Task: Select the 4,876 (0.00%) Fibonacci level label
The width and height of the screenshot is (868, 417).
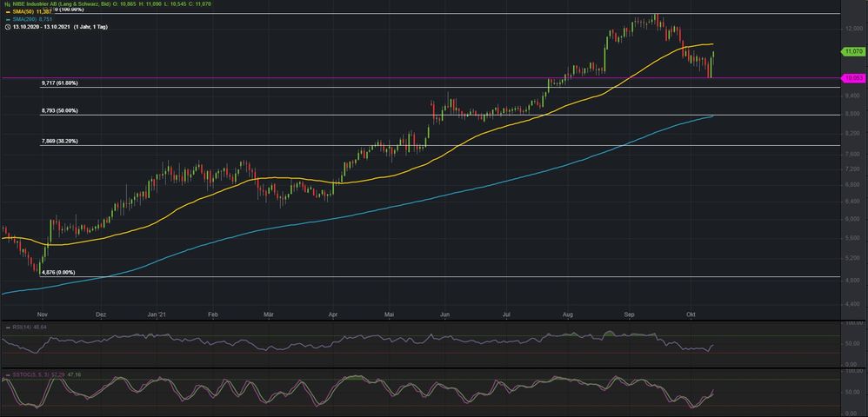Action: click(x=57, y=272)
